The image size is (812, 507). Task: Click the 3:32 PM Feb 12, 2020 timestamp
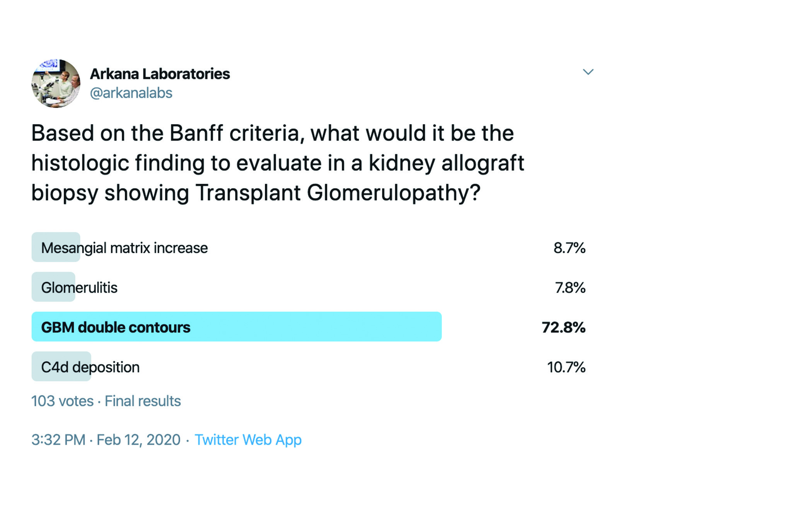click(106, 440)
